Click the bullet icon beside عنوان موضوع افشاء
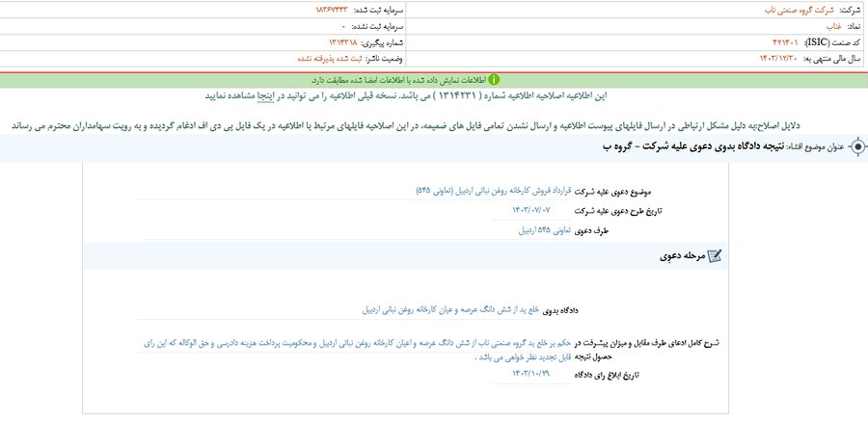The image size is (868, 421). coord(856,146)
